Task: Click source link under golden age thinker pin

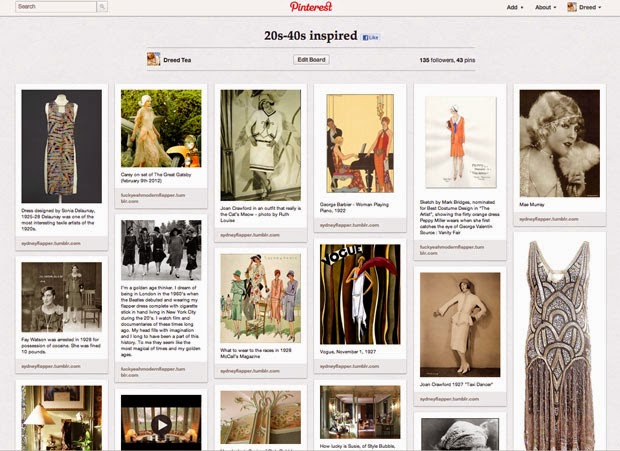Action: [153, 372]
